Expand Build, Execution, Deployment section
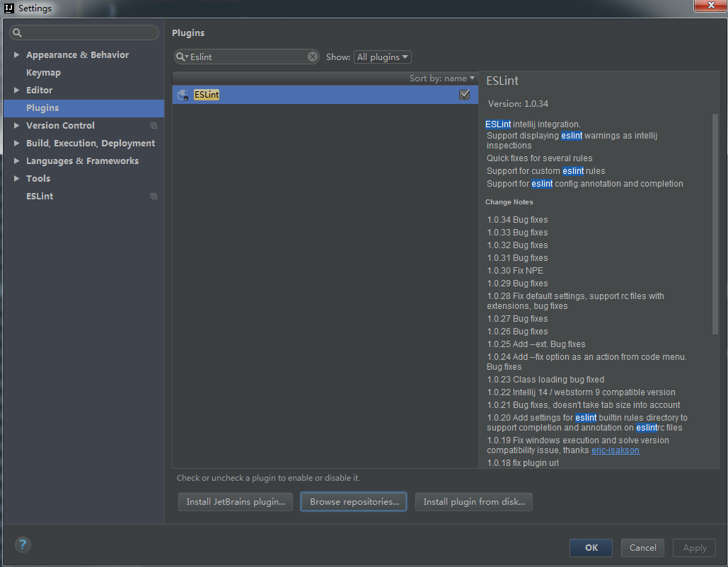This screenshot has height=567, width=728. click(x=17, y=143)
